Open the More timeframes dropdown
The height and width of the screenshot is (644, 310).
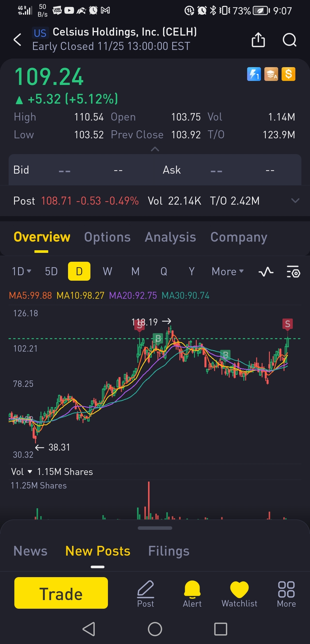tap(228, 271)
